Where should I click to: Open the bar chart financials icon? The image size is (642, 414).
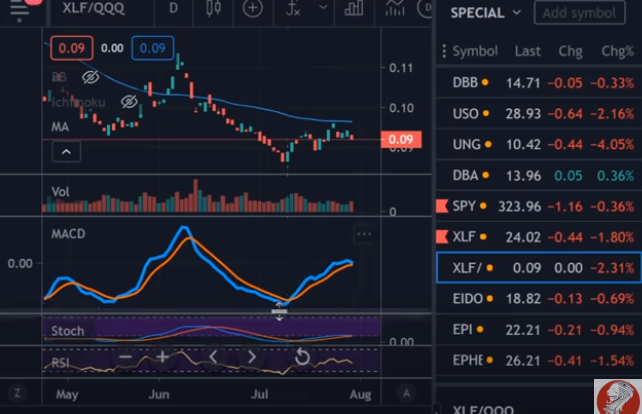(x=354, y=8)
